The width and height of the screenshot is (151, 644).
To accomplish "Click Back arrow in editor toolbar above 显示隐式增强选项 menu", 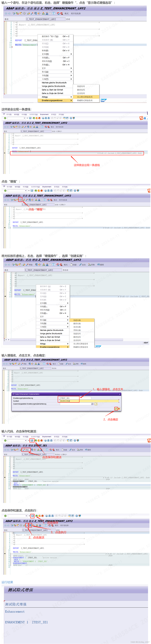I will click(x=6, y=14).
